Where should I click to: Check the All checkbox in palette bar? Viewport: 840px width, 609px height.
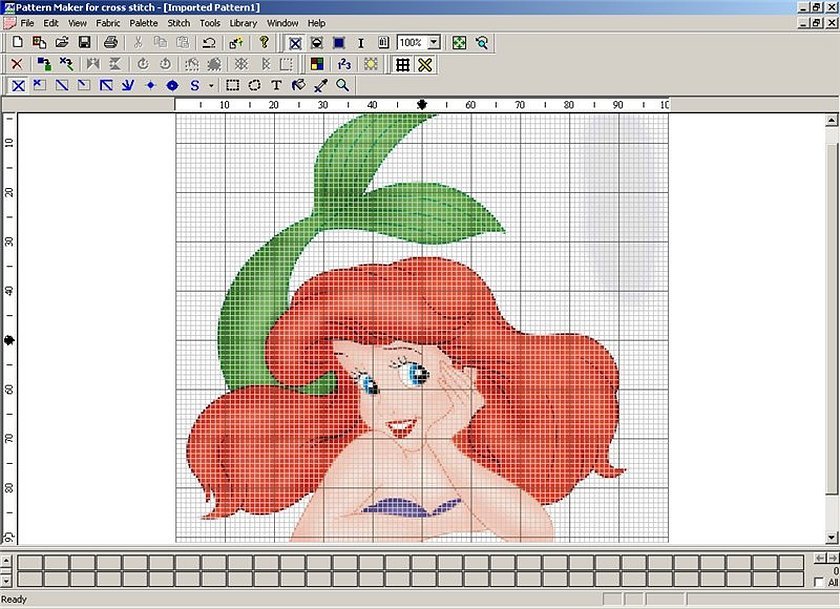pyautogui.click(x=819, y=582)
